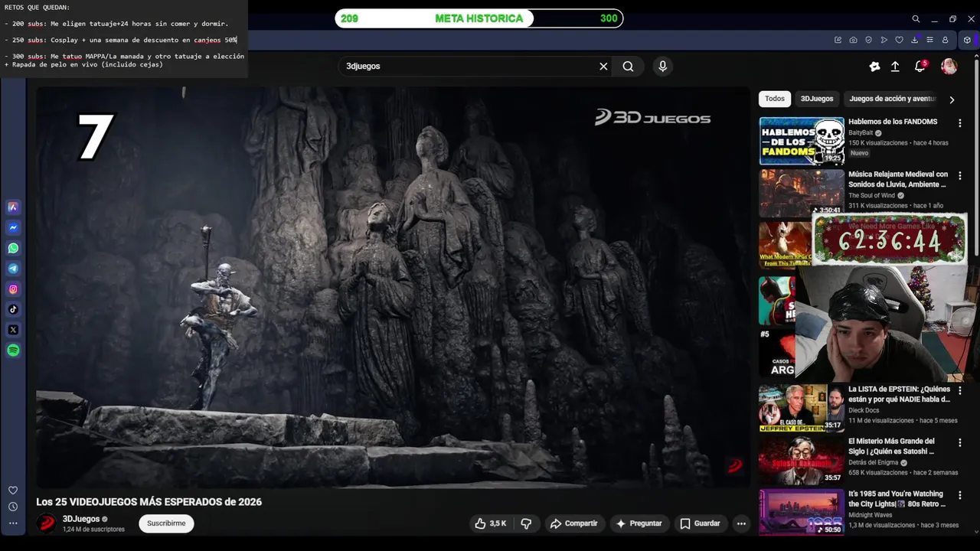Dislike the video
The height and width of the screenshot is (551, 980).
tap(526, 523)
